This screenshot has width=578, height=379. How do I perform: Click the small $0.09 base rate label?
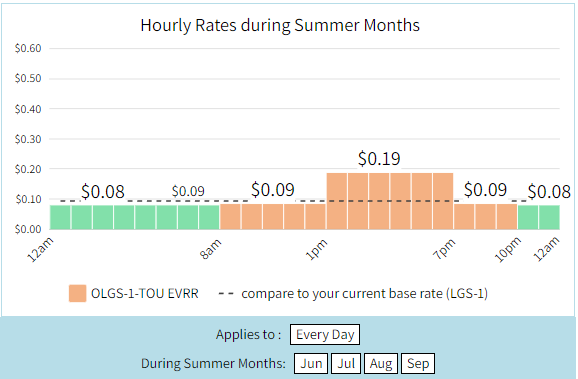click(x=188, y=191)
